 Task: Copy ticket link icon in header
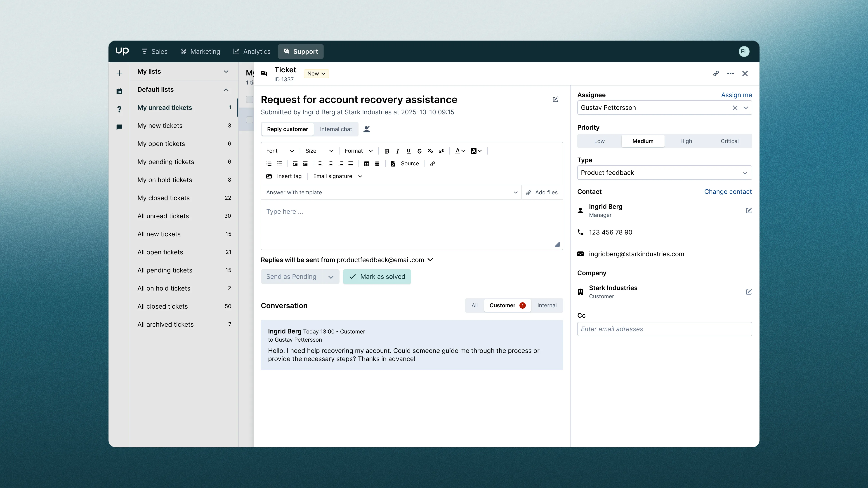[x=716, y=73]
